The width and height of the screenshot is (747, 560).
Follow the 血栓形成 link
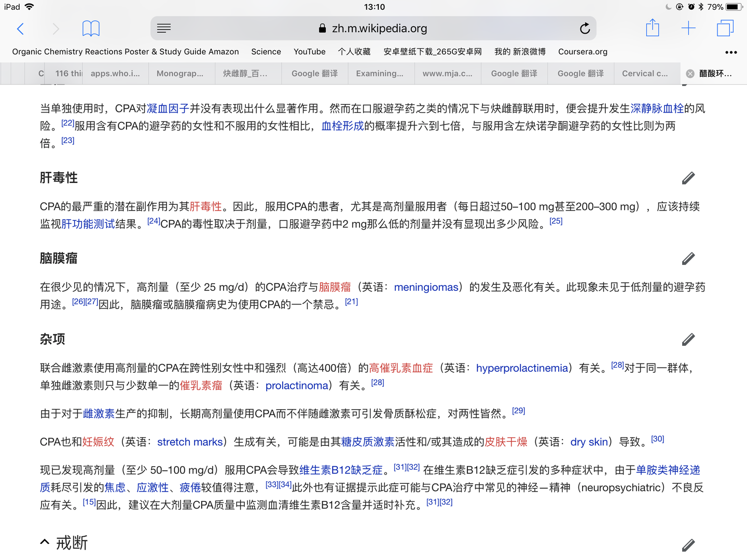tap(342, 126)
